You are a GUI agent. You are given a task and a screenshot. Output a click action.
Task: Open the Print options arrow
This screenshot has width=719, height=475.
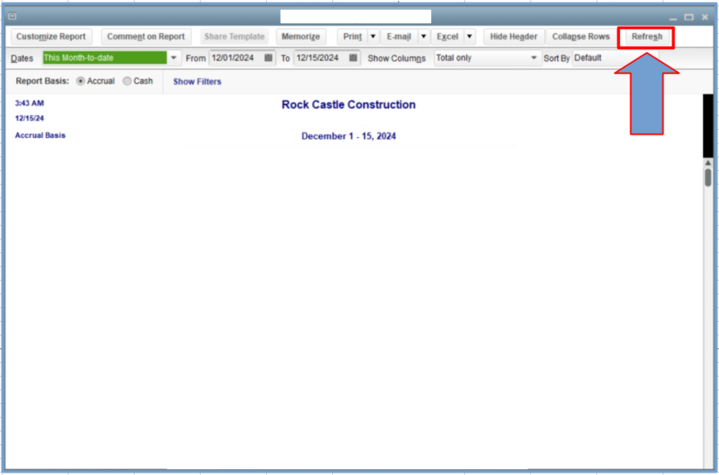(373, 36)
